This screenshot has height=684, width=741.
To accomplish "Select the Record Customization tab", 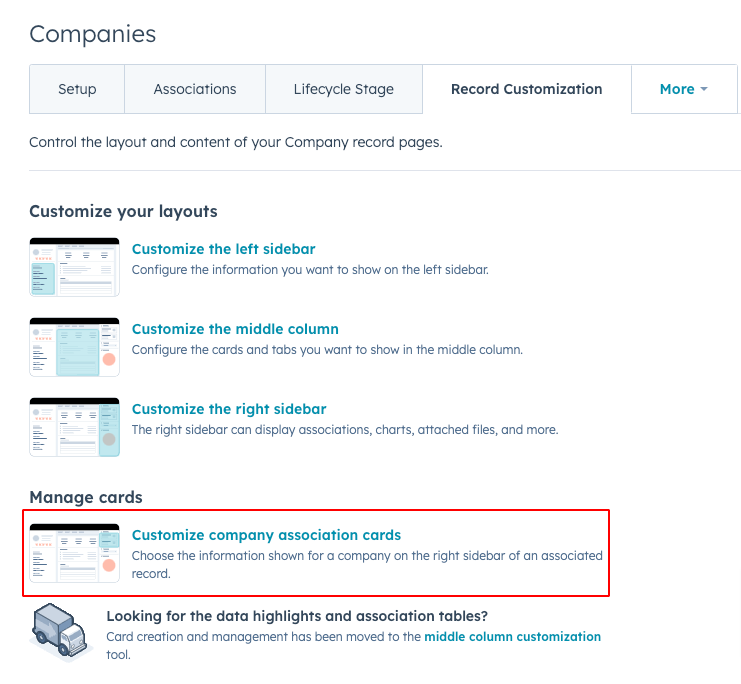I will point(526,89).
